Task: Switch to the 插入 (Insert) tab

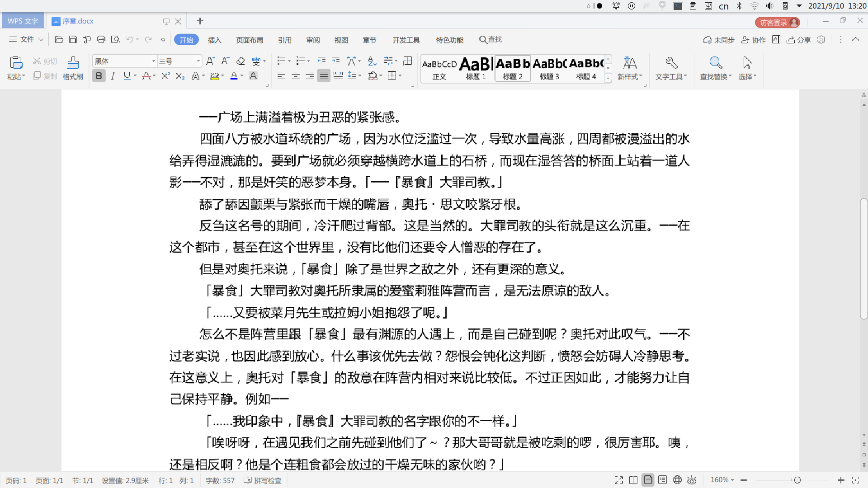Action: [x=214, y=40]
